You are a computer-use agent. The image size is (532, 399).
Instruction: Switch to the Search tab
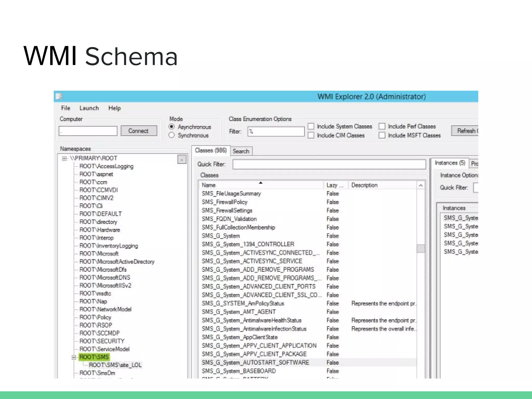tap(241, 151)
